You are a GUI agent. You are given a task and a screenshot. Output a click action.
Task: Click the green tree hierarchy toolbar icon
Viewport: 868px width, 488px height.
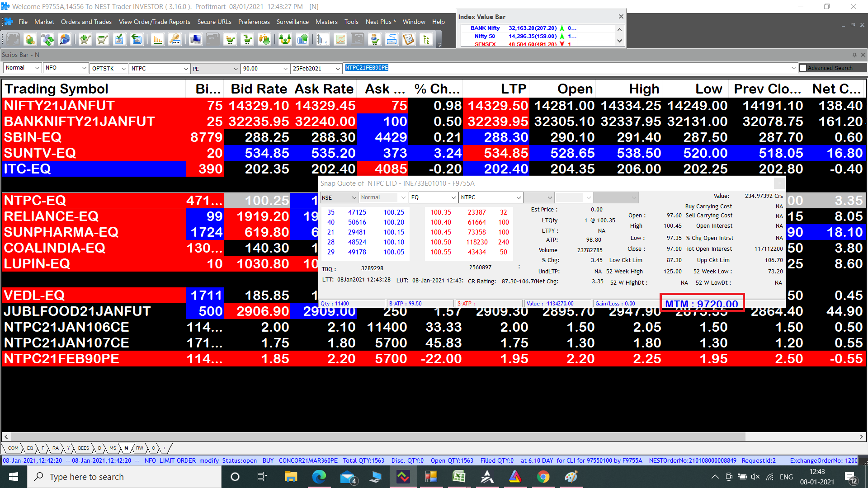point(426,40)
